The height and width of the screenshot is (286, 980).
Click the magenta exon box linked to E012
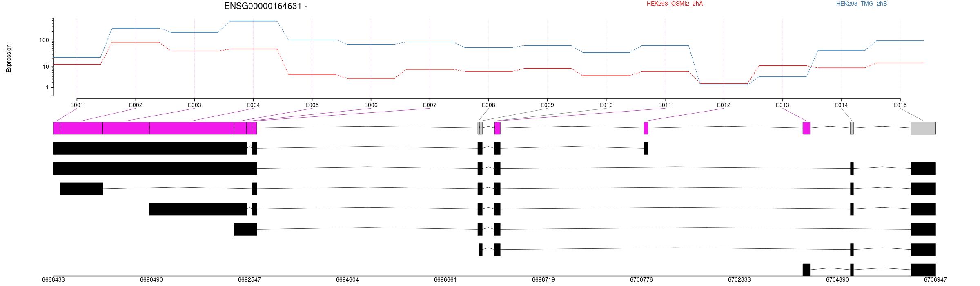coord(646,128)
